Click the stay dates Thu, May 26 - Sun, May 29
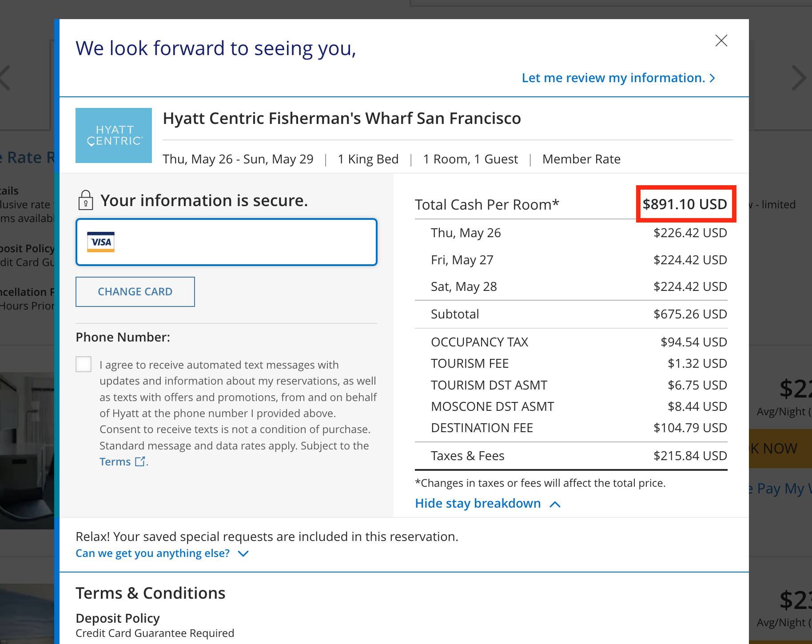This screenshot has width=812, height=644. tap(238, 159)
